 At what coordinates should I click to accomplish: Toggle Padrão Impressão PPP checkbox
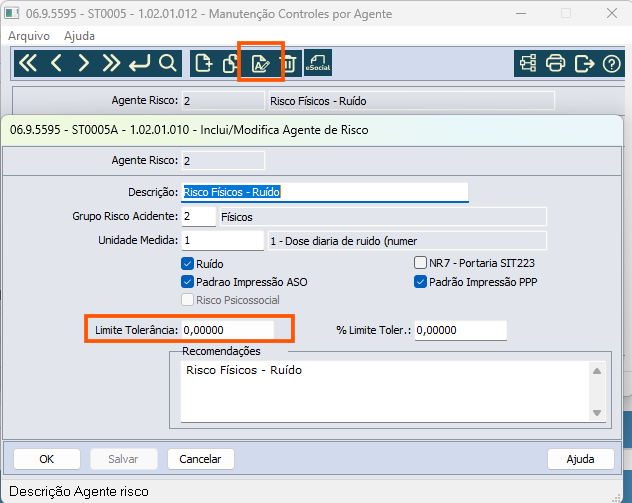420,282
